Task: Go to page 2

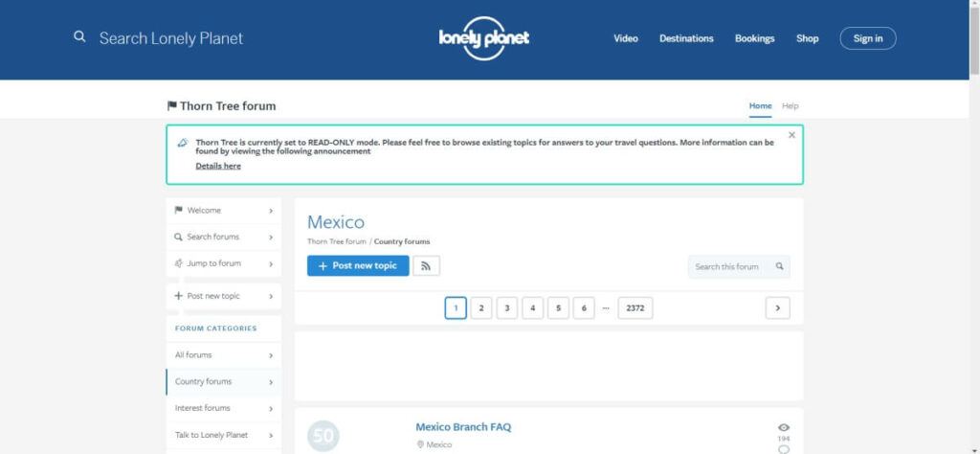Action: pos(481,307)
